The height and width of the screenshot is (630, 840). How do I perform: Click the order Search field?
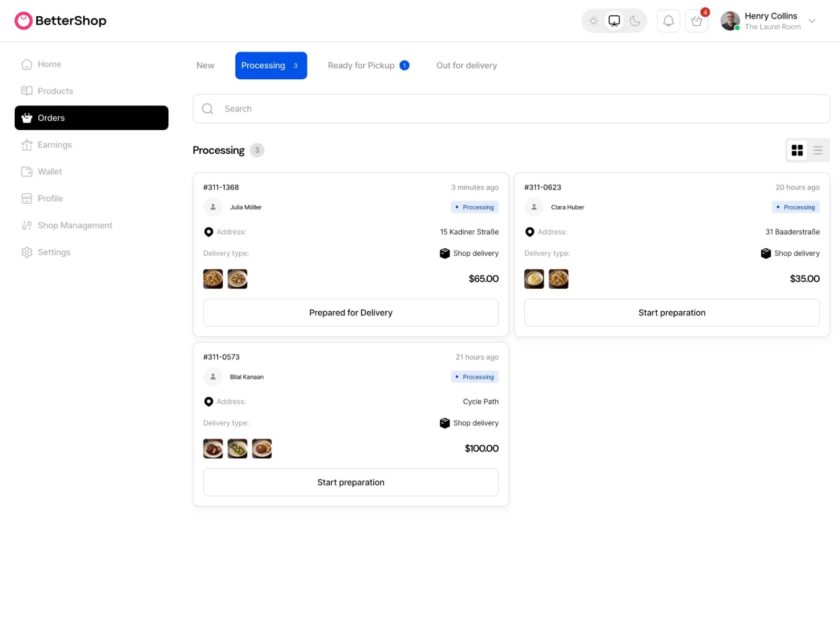click(511, 109)
